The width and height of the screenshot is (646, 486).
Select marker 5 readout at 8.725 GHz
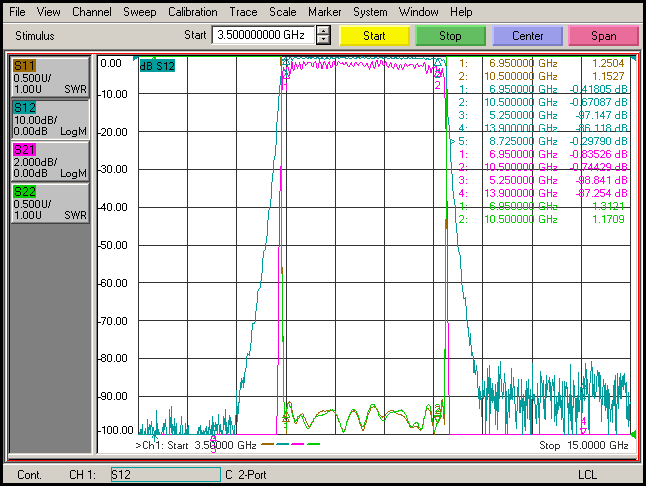click(x=539, y=141)
